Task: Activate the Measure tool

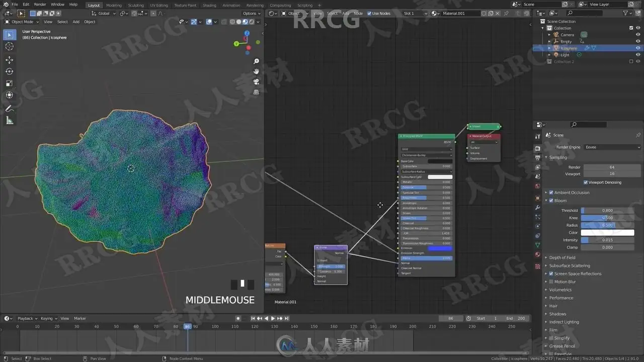Action: 9,121
